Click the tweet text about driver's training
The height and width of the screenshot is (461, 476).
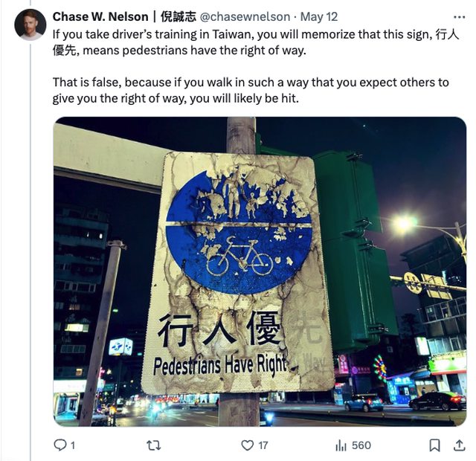click(x=256, y=42)
